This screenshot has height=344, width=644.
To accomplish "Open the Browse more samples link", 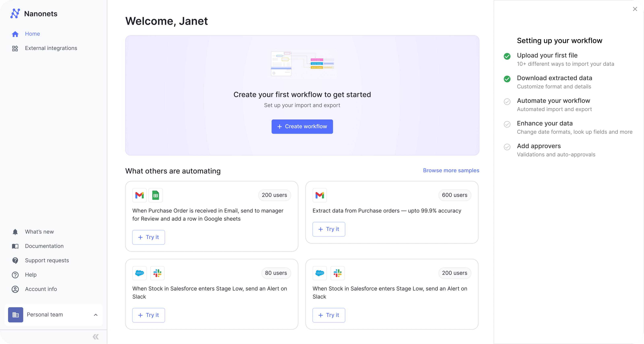I will click(x=451, y=170).
